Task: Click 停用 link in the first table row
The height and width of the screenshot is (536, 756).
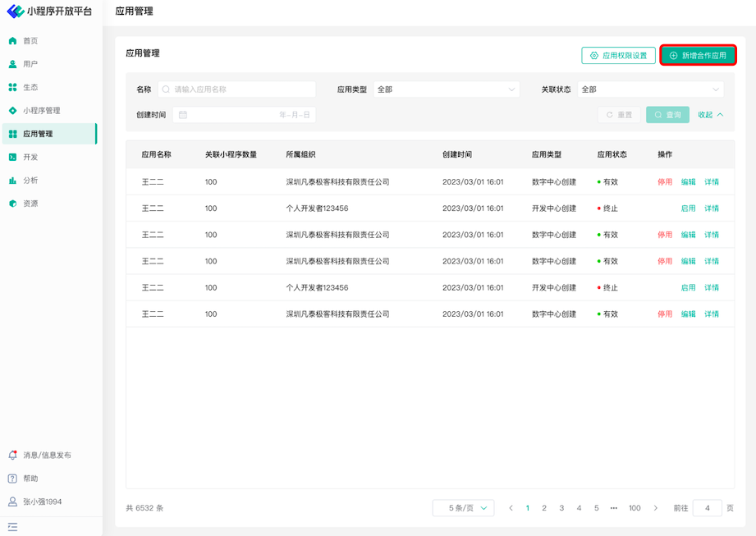Action: click(x=665, y=182)
